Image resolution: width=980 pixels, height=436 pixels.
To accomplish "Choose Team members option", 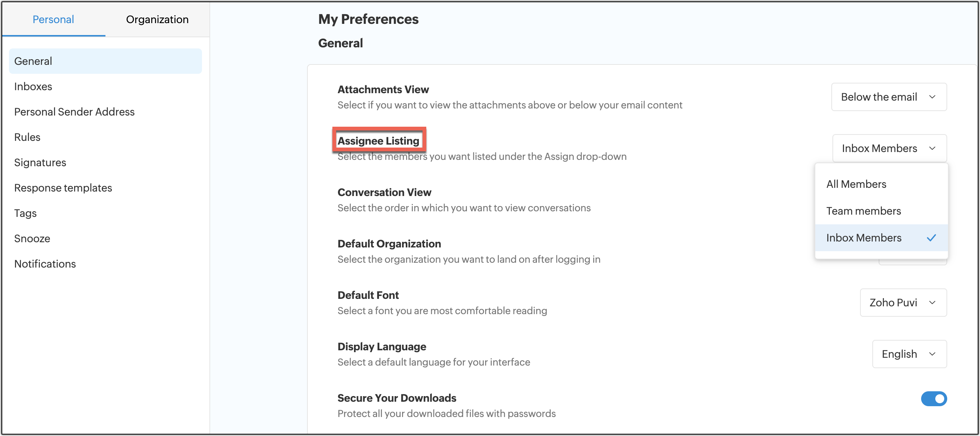I will [x=863, y=211].
